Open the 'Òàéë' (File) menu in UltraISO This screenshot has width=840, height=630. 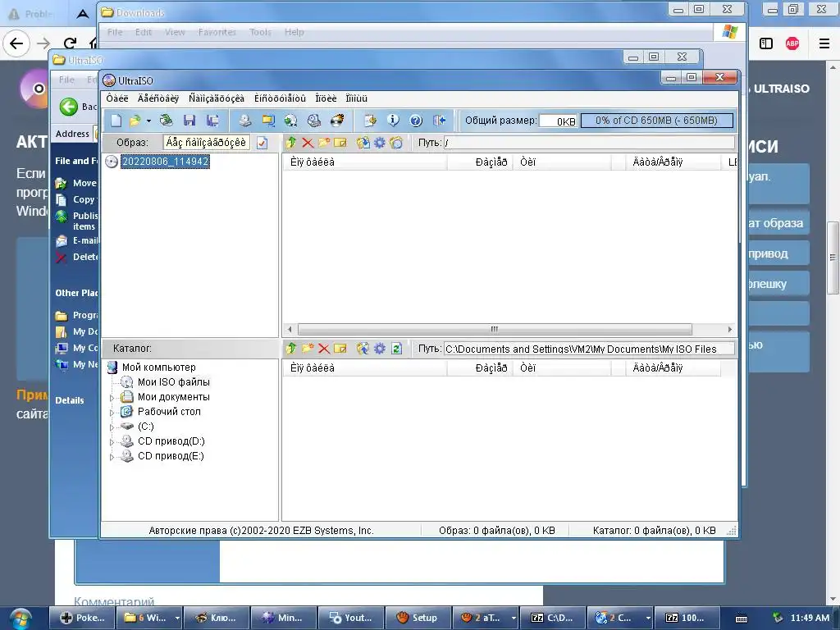pyautogui.click(x=117, y=98)
